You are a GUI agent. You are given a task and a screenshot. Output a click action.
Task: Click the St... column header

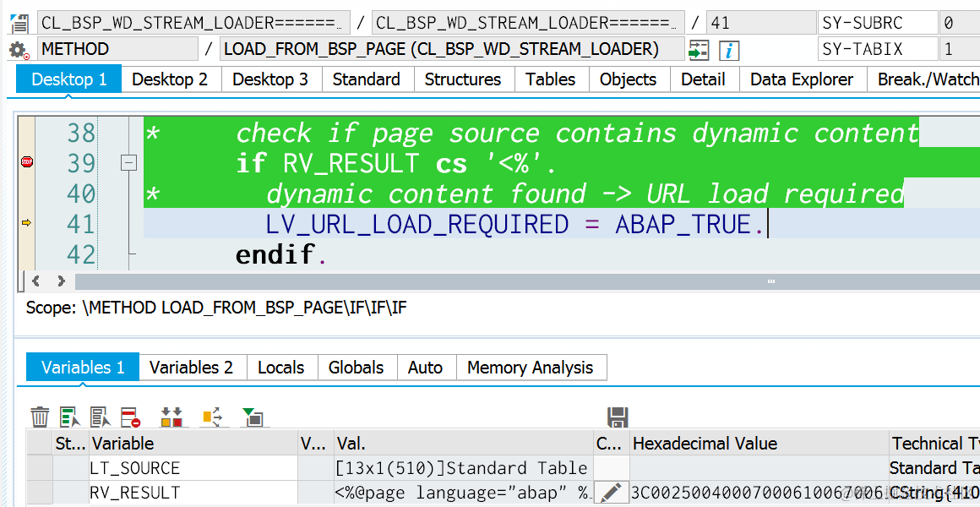[x=71, y=444]
